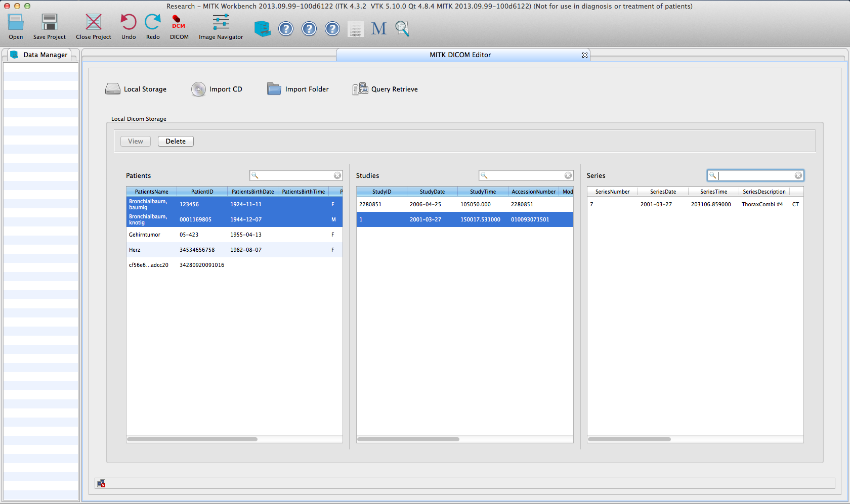Screen dimensions: 850x504
Task: Focus the Patients search input
Action: click(296, 175)
